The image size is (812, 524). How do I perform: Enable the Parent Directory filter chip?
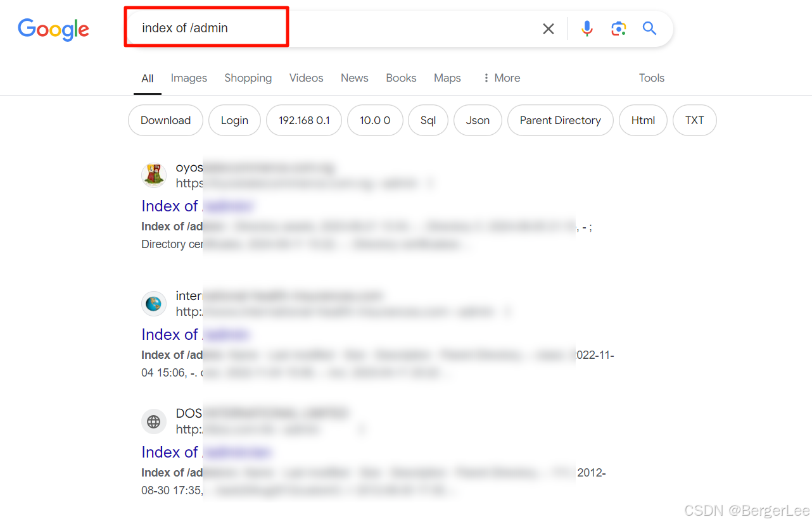pos(560,120)
